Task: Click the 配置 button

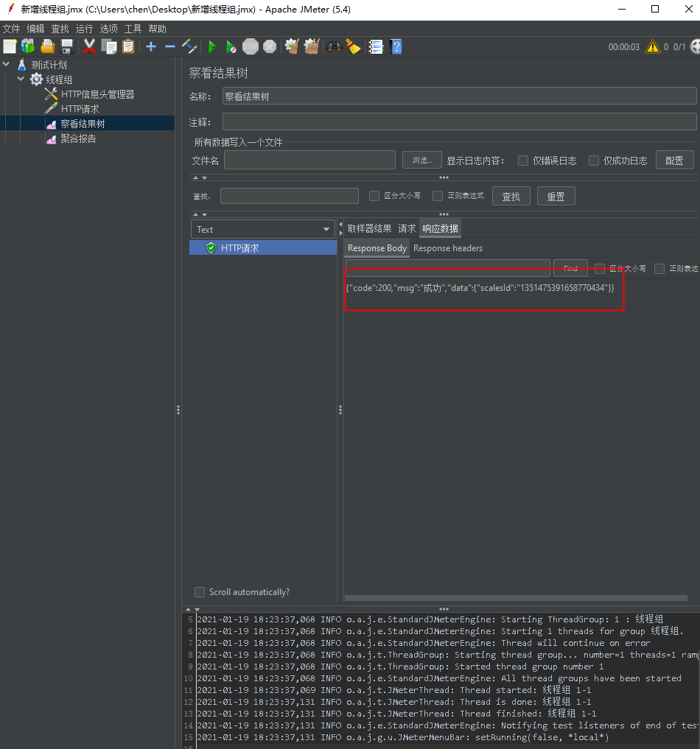Action: click(x=674, y=161)
